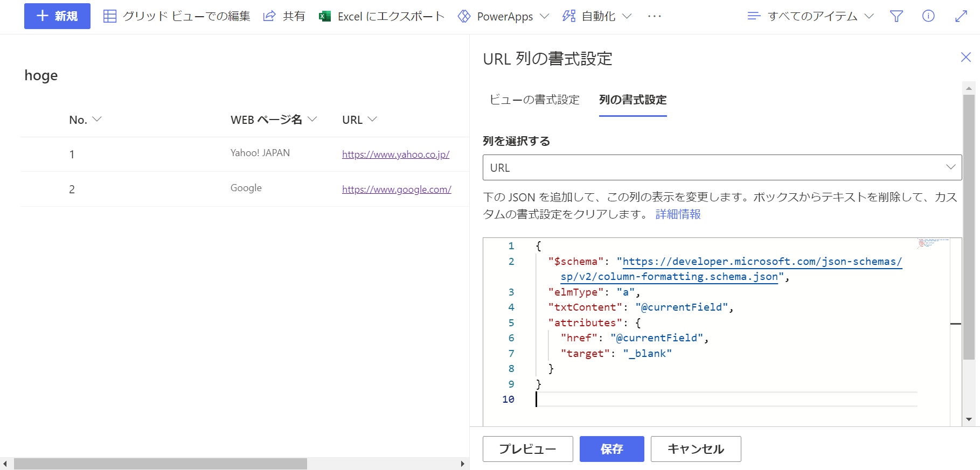Open the https://www.yahoo.co.jp/ link
The image size is (980, 470).
coord(396,155)
